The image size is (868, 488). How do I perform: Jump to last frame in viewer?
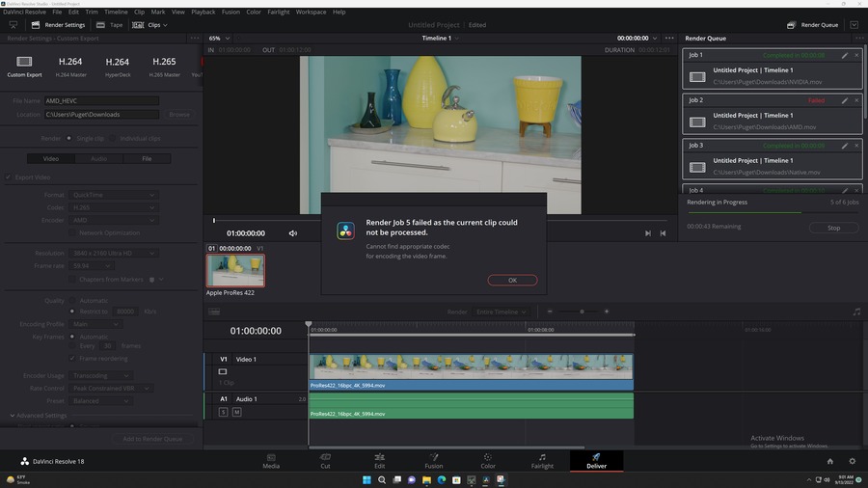[648, 233]
